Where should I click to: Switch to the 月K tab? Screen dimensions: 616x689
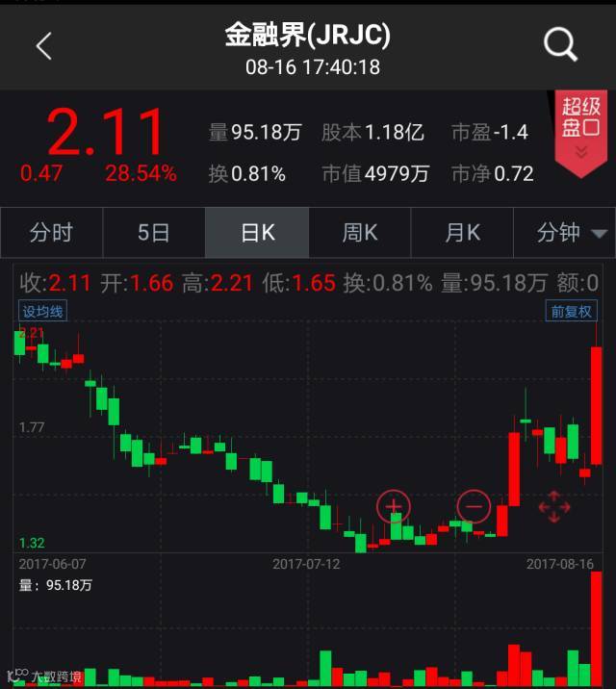[462, 233]
